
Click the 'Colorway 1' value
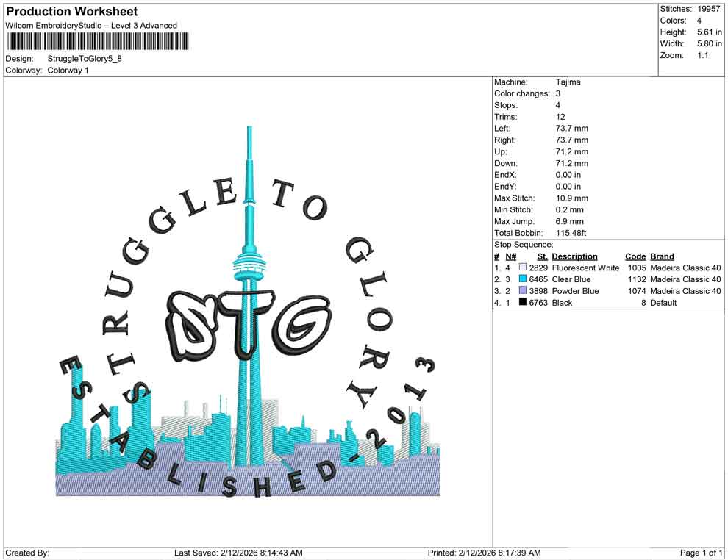pyautogui.click(x=68, y=71)
